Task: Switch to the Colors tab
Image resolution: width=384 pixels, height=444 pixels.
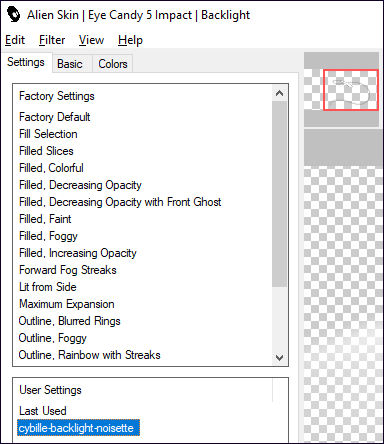Action: tap(113, 64)
